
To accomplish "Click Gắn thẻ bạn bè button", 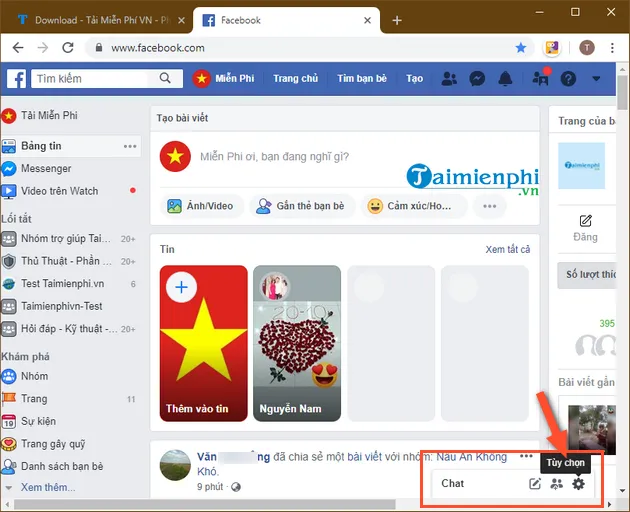I will click(302, 206).
